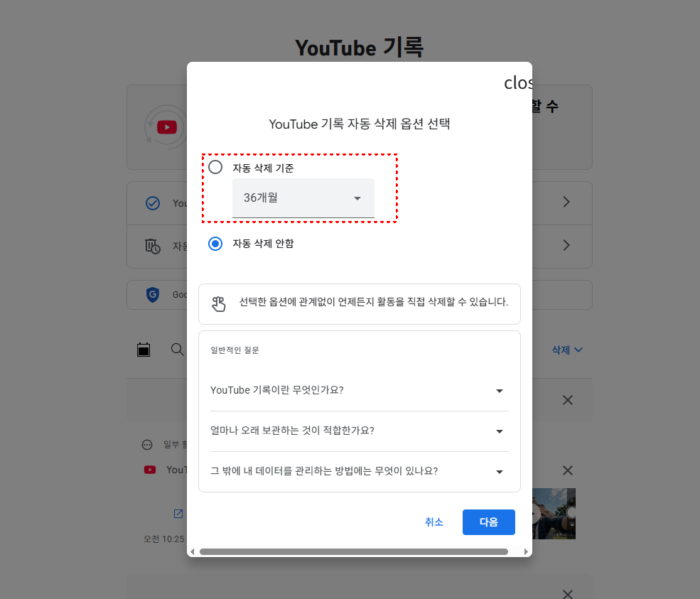Click the 취소 button
The height and width of the screenshot is (599, 700).
coord(434,522)
